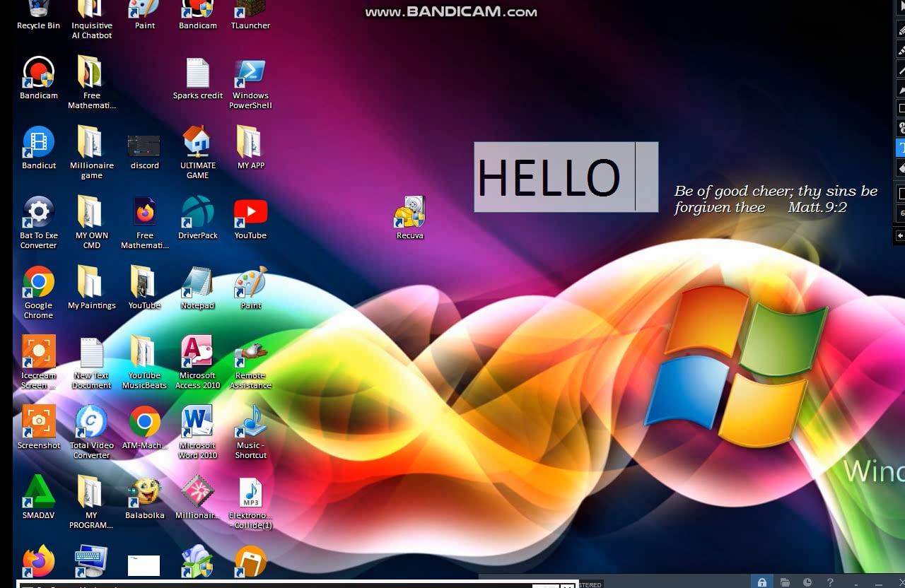The image size is (905, 588).
Task: Click the Bandicam lock icon in the bottom bar
Action: coord(761,582)
